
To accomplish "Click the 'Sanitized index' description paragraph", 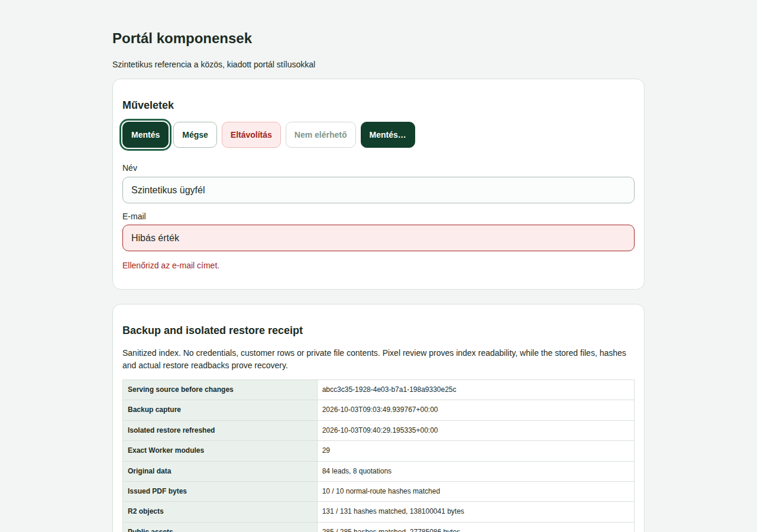I will [378, 359].
